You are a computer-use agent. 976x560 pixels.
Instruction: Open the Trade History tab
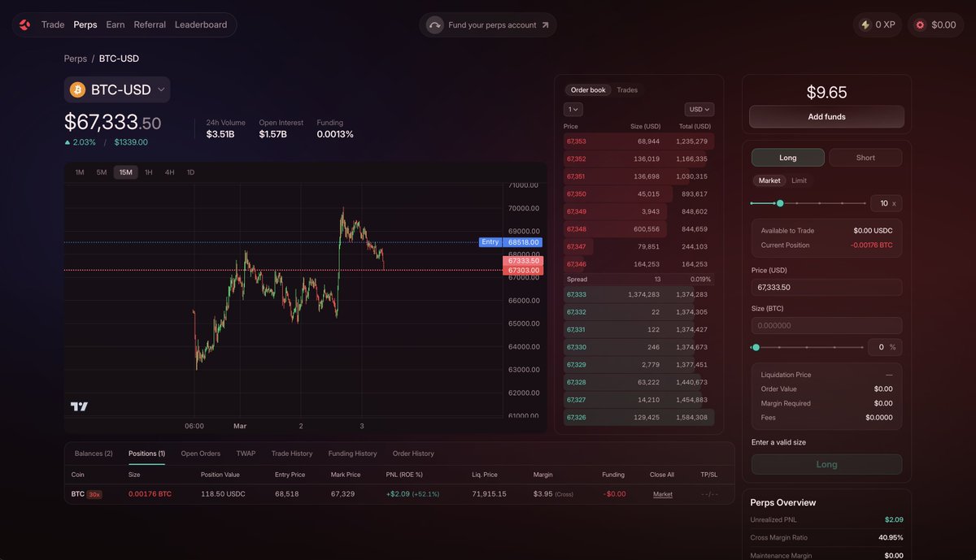292,454
